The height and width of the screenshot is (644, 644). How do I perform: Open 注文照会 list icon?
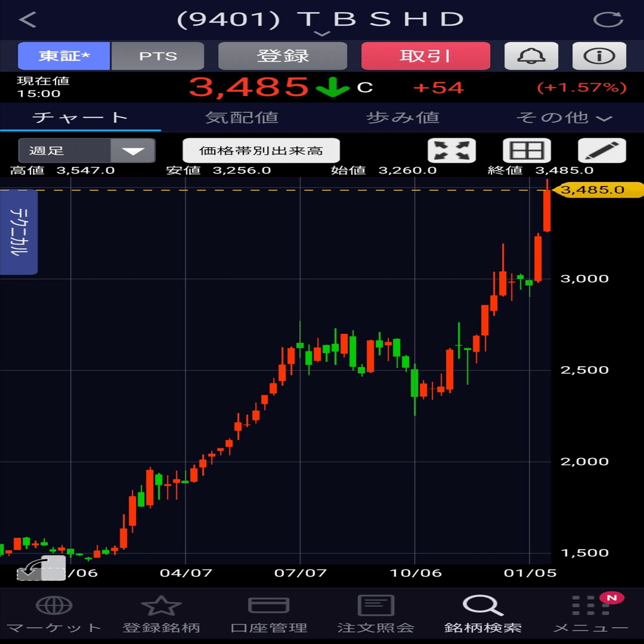(376, 605)
